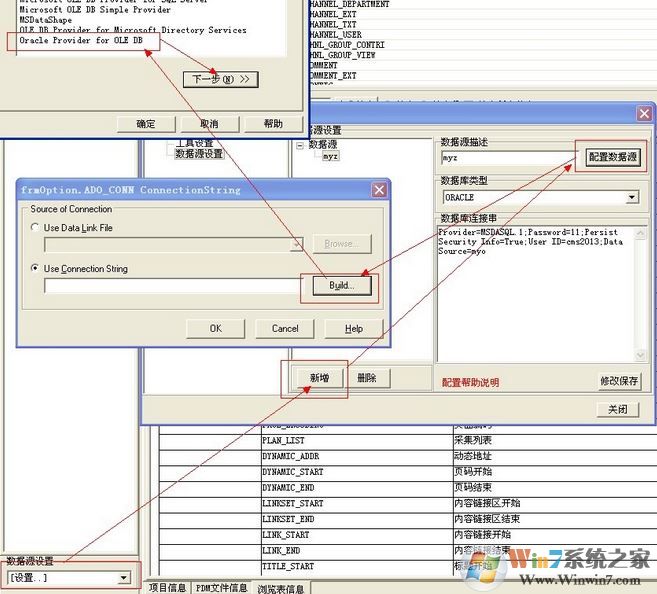Click the 修改保存 button
The image size is (657, 594).
tap(619, 381)
